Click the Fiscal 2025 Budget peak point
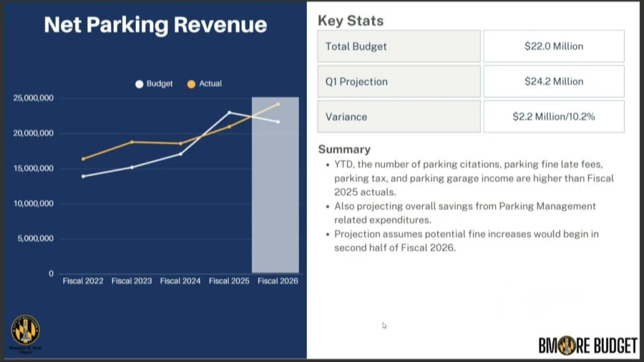 point(229,112)
